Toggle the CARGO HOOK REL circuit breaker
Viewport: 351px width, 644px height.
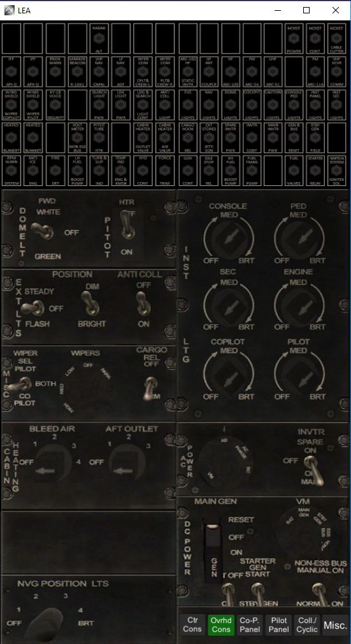coord(188,138)
